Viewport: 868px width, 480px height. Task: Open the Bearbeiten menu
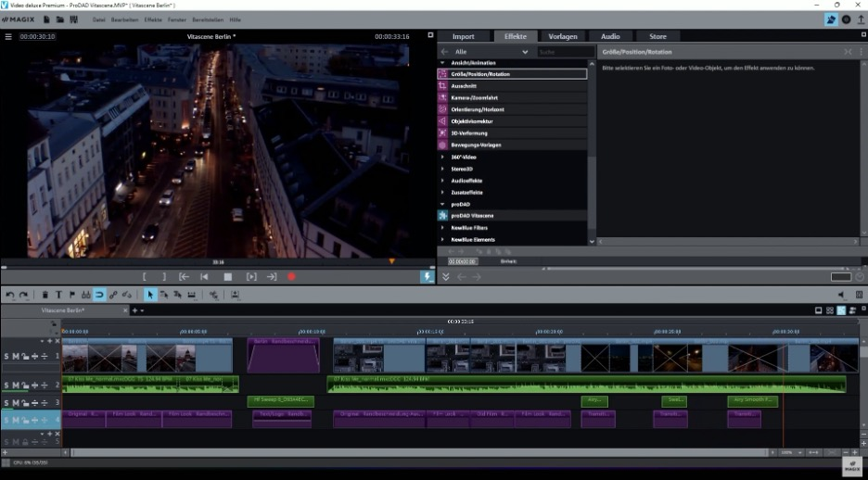tap(124, 19)
